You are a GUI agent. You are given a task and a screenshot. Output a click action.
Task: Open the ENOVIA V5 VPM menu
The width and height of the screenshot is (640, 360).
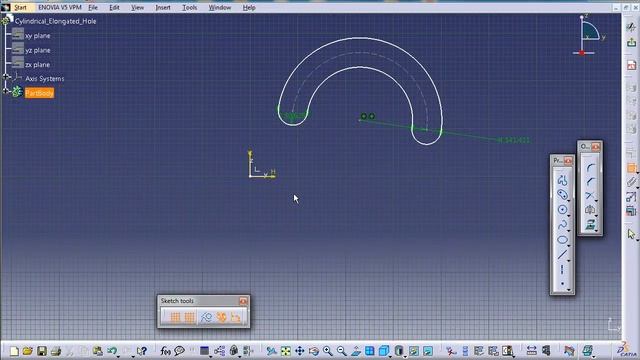[60, 7]
